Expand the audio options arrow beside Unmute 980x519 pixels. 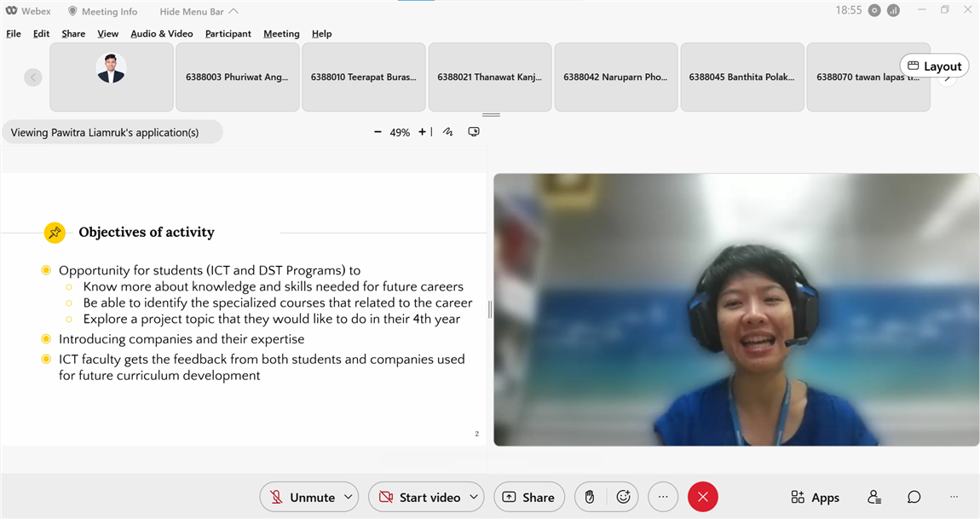pos(348,497)
